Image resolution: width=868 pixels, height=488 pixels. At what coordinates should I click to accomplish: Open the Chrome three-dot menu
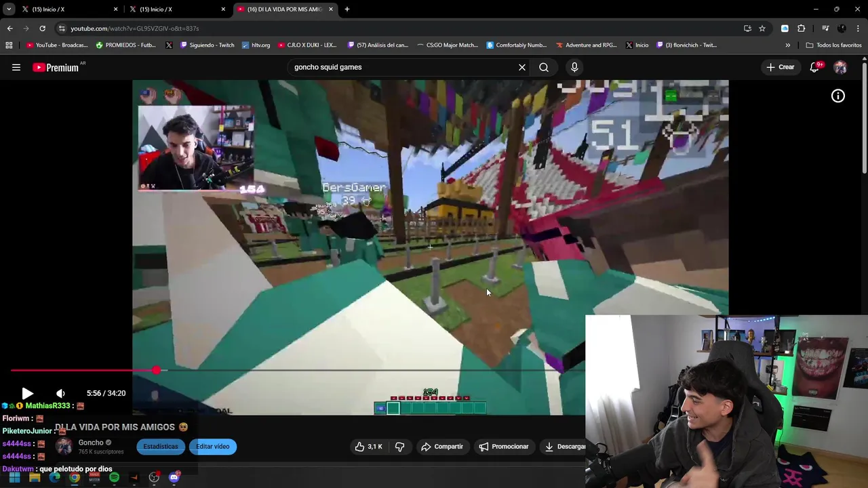click(859, 28)
